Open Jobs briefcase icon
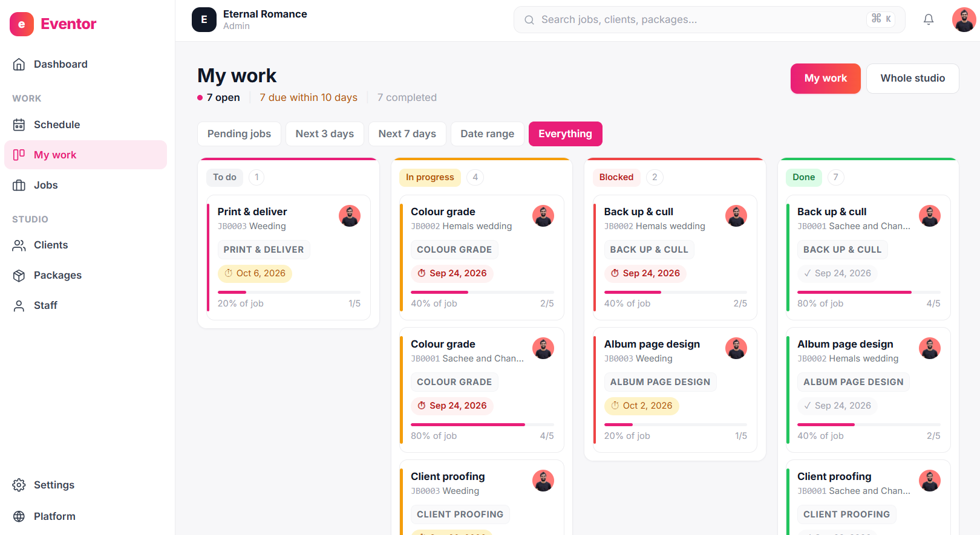Screen dimensions: 980x535 tap(19, 185)
